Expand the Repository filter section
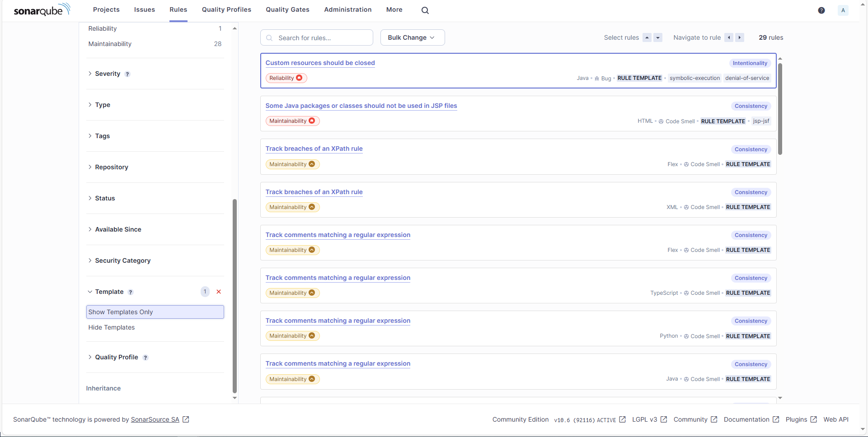868x437 pixels. pos(111,167)
